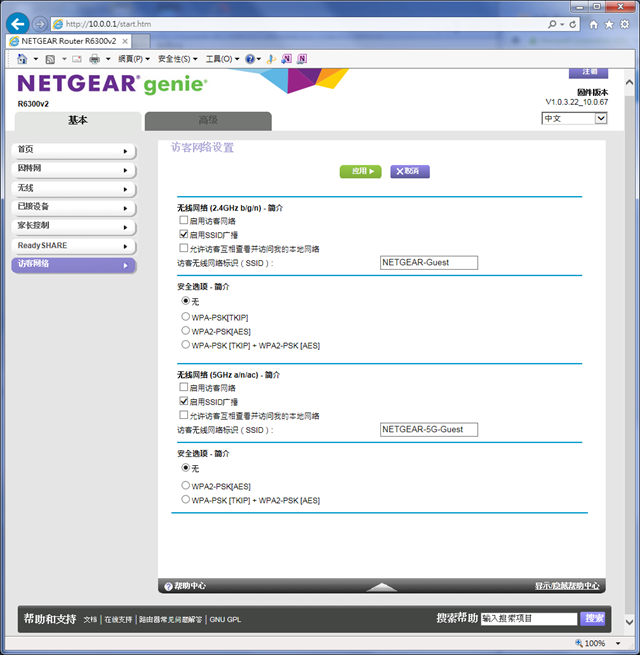Open the 安全性(S) safety menu
Image resolution: width=640 pixels, height=655 pixels.
(x=178, y=59)
